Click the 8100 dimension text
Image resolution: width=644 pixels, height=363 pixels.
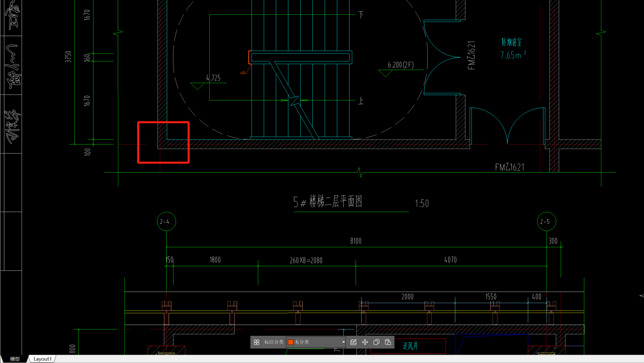click(x=356, y=241)
